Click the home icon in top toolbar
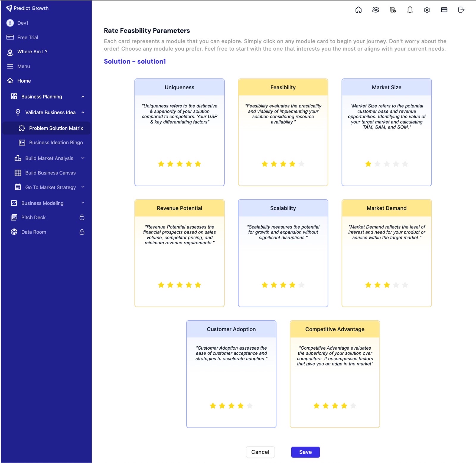This screenshot has height=463, width=476. click(358, 10)
